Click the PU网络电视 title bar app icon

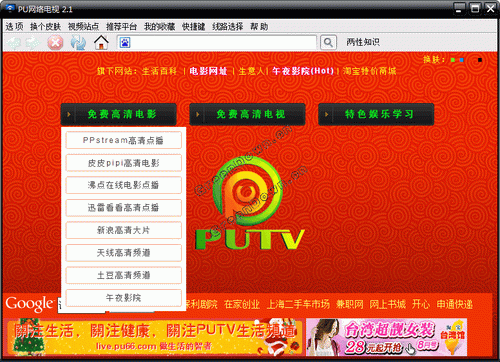click(x=10, y=9)
